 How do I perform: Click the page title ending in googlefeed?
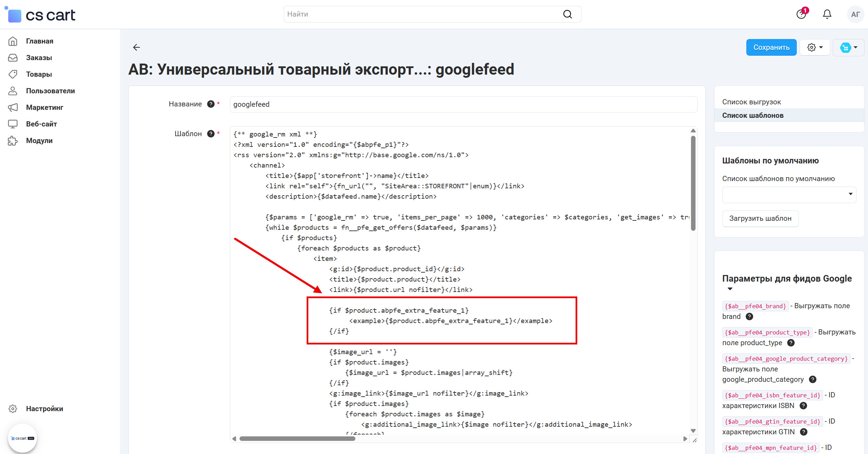point(321,69)
